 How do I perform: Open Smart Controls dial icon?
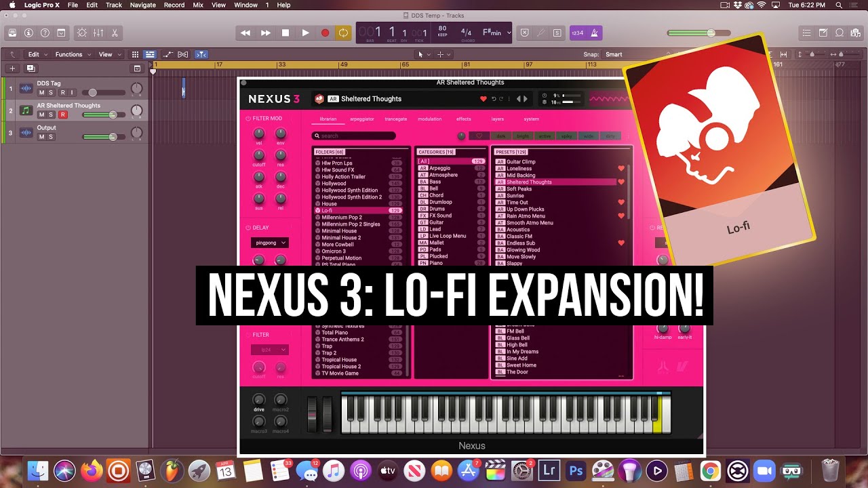(x=82, y=33)
